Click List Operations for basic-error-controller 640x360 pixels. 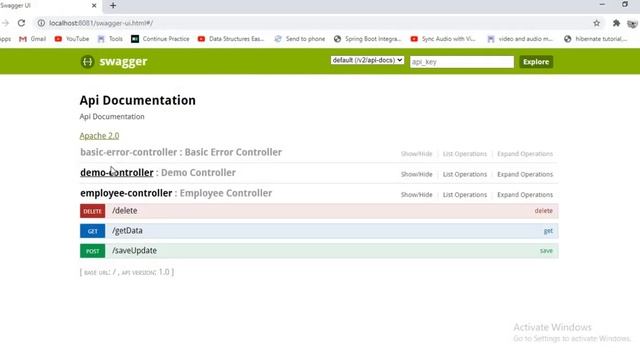click(x=465, y=154)
